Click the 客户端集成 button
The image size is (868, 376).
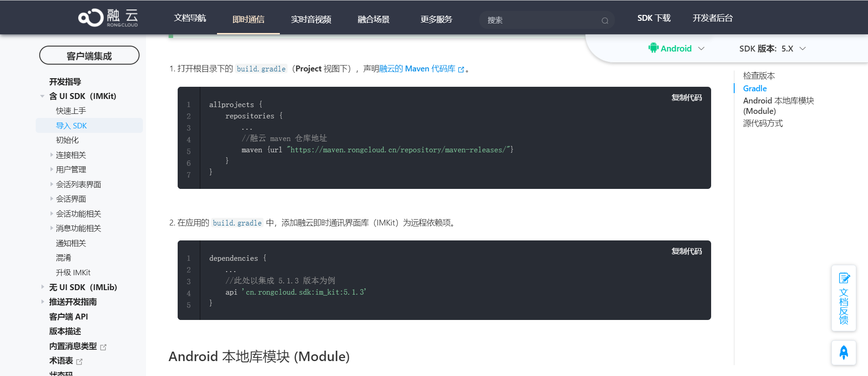(x=89, y=56)
